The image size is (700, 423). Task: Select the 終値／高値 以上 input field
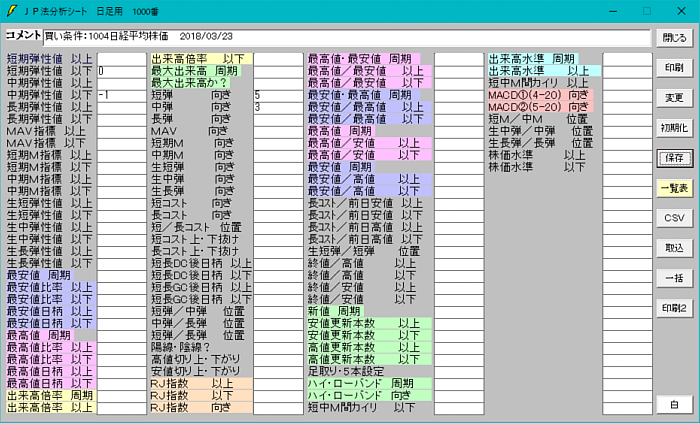coord(459,264)
